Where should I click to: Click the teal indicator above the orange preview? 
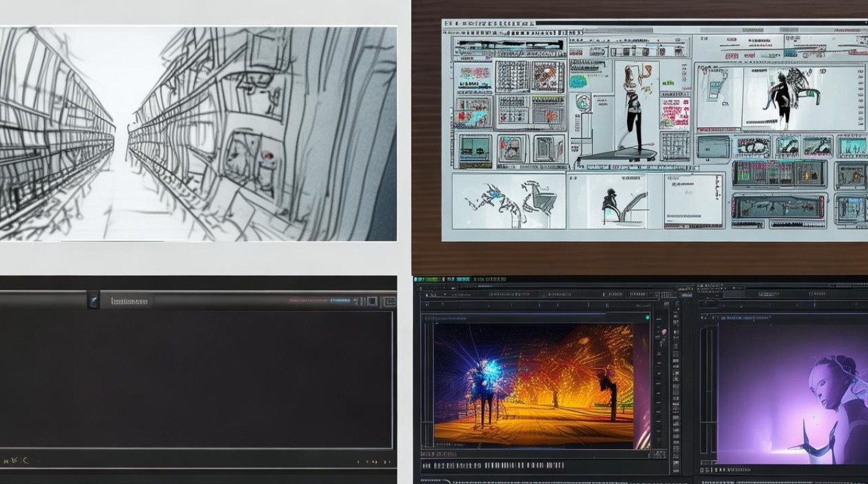coord(647,318)
